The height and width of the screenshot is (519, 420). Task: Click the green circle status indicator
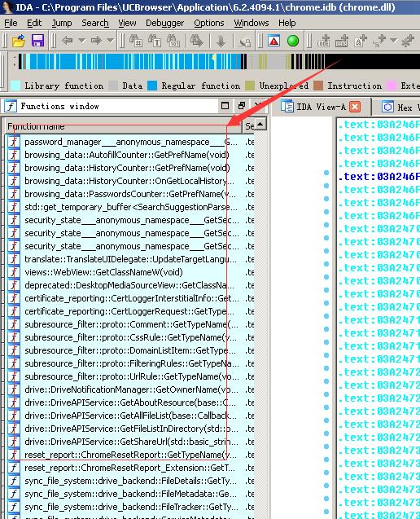click(x=293, y=41)
